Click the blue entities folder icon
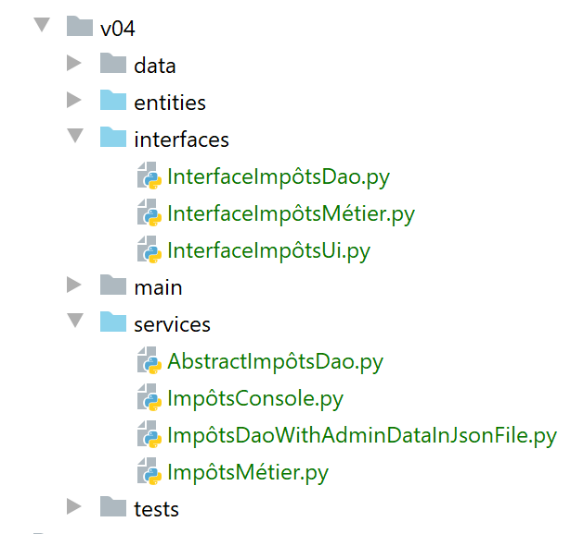571x534 pixels. pos(113,100)
